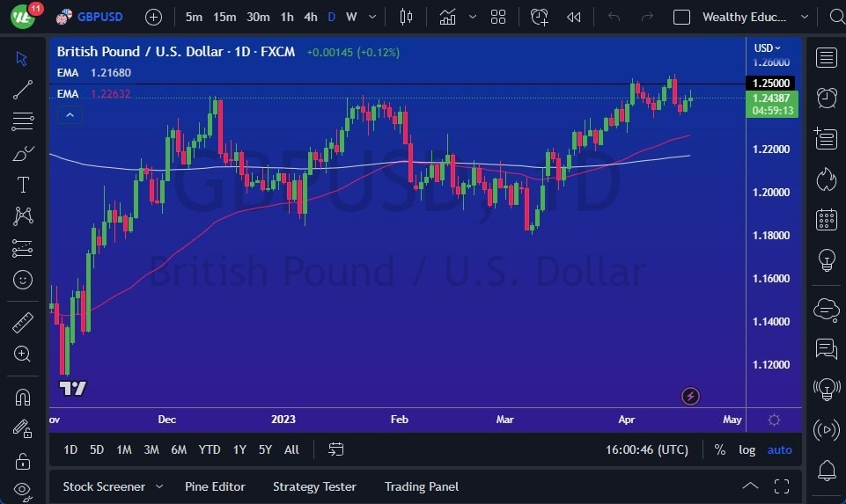The height and width of the screenshot is (504, 846).
Task: Toggle stay in drawing mode
Action: (x=23, y=429)
